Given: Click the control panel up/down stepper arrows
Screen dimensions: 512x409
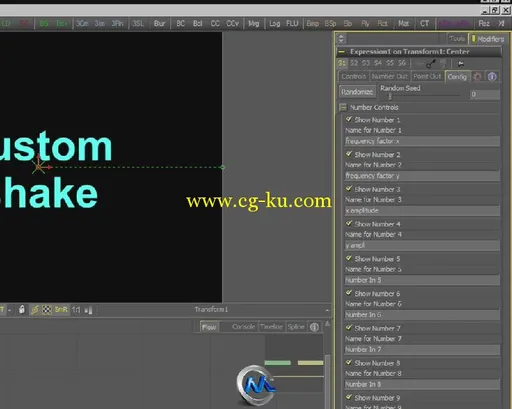Looking at the screenshot, I should click(x=341, y=39).
